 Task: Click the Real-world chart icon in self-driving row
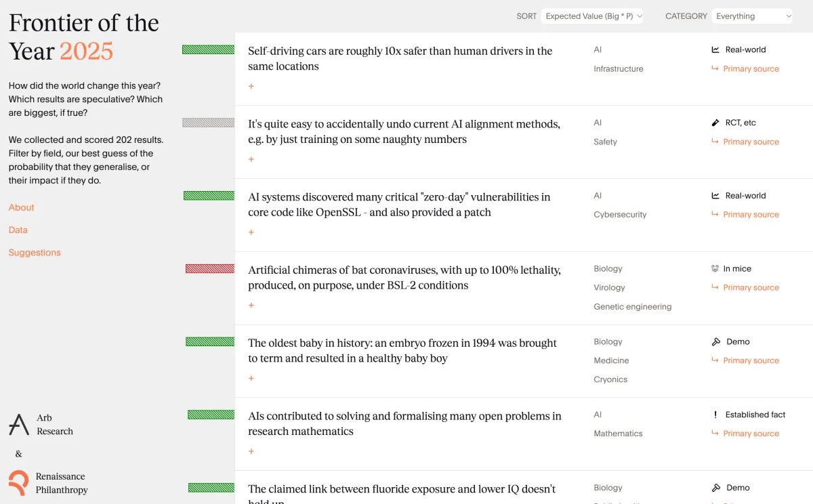click(715, 49)
